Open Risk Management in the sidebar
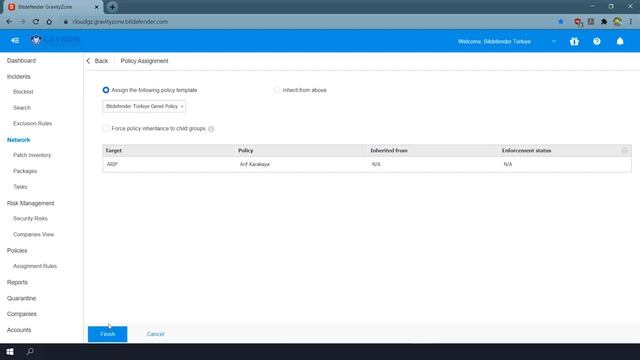 30,203
